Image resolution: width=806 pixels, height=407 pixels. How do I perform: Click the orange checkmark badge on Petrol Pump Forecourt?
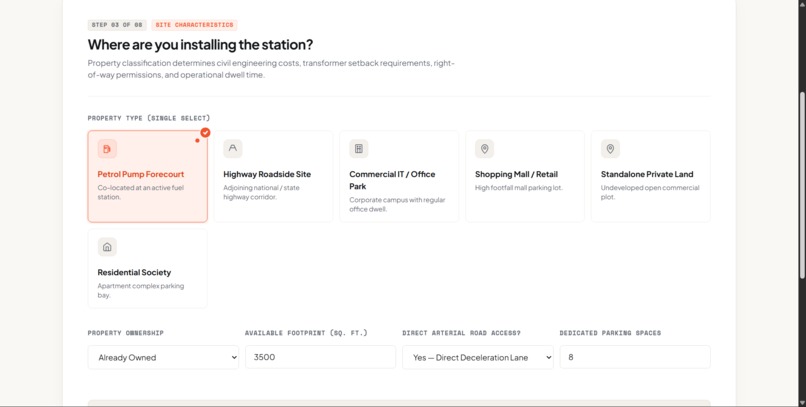(x=205, y=133)
